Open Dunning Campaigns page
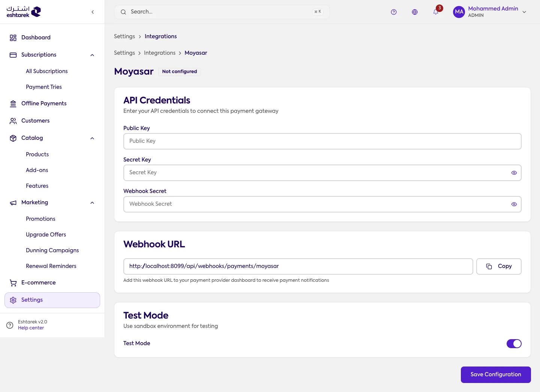This screenshot has width=540, height=392. click(52, 250)
